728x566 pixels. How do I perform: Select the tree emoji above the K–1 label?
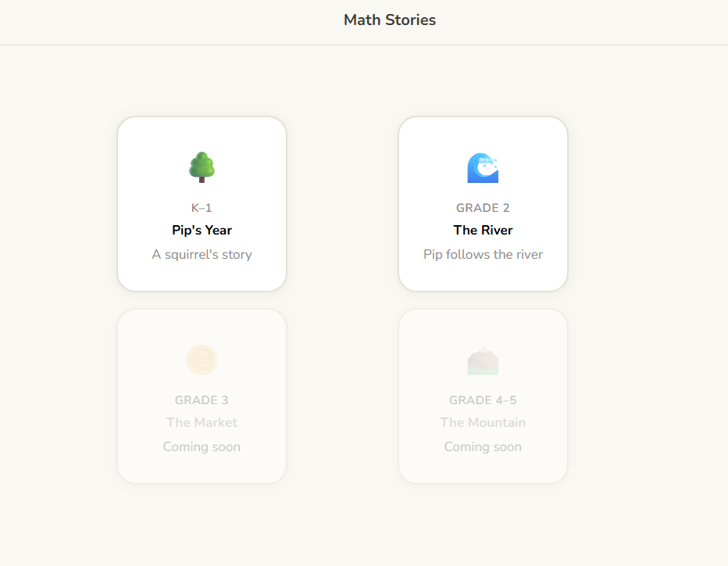202,167
